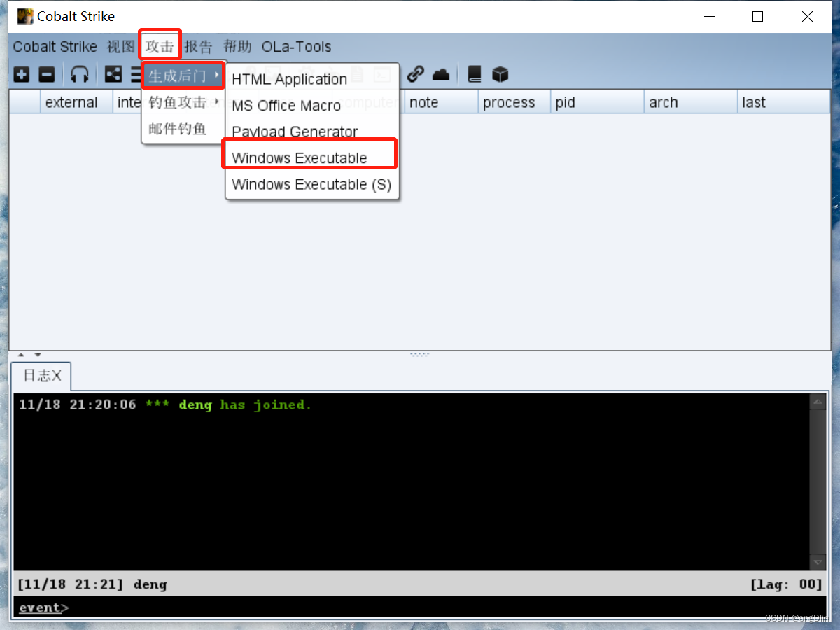
Task: Choose MS Office Macro
Action: pos(312,106)
